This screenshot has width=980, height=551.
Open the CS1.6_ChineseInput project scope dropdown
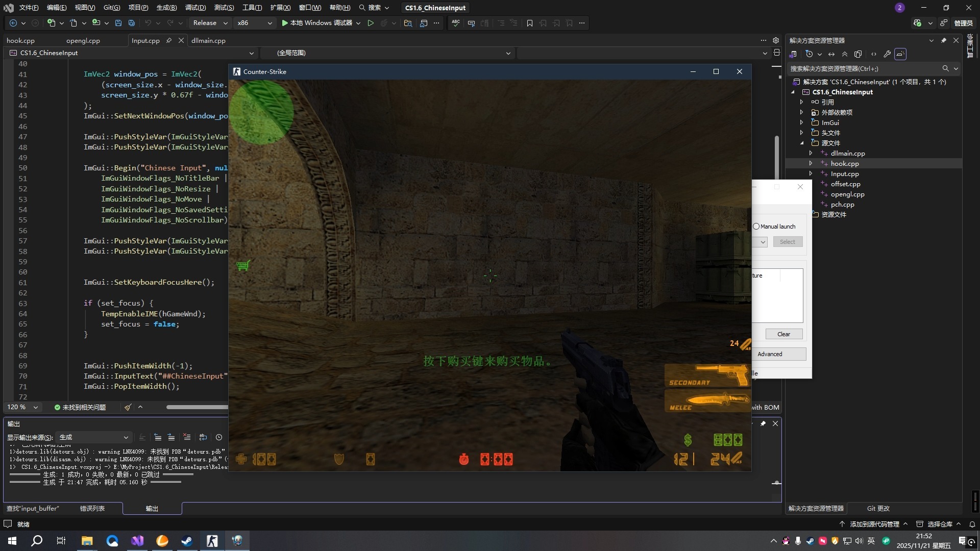pyautogui.click(x=132, y=53)
